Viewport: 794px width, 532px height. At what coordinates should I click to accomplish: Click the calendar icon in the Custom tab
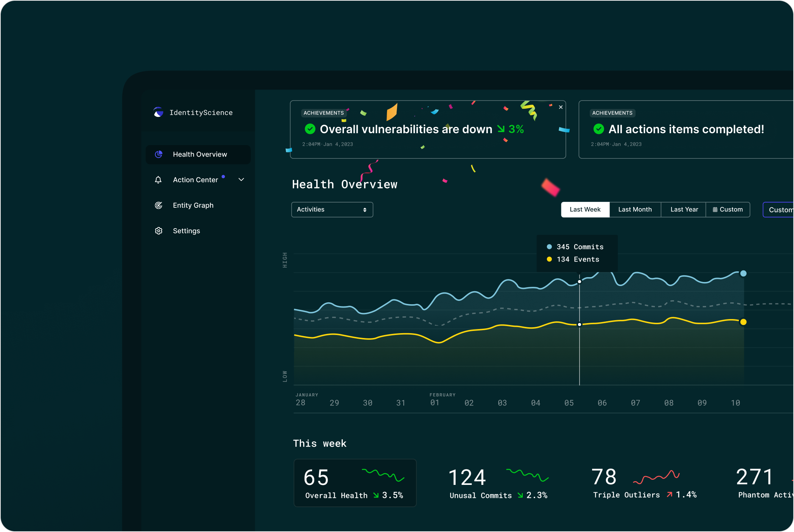715,210
